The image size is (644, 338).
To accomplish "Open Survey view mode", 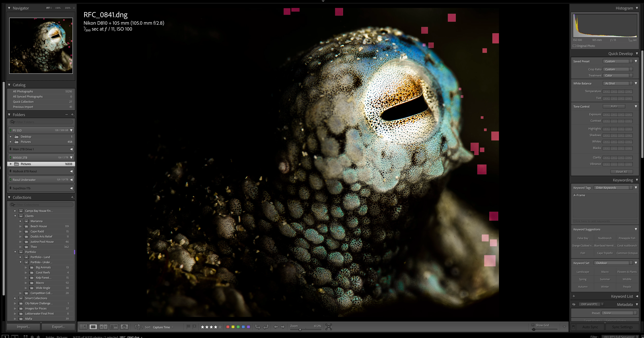I will point(114,327).
